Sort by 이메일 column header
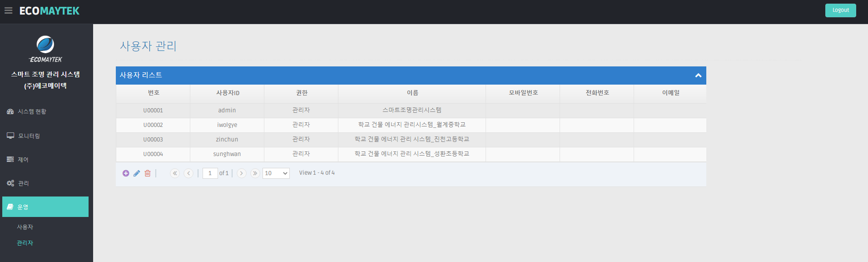The image size is (868, 262). (670, 93)
